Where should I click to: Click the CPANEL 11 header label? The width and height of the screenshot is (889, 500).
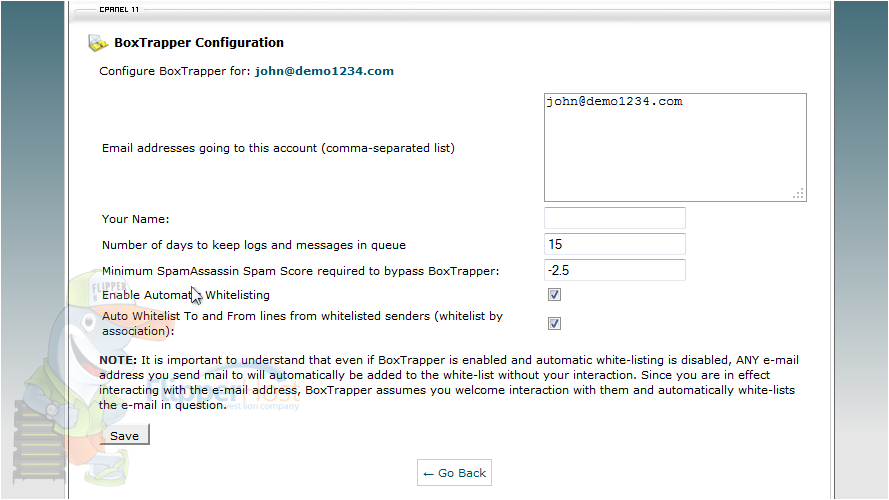pyautogui.click(x=119, y=10)
